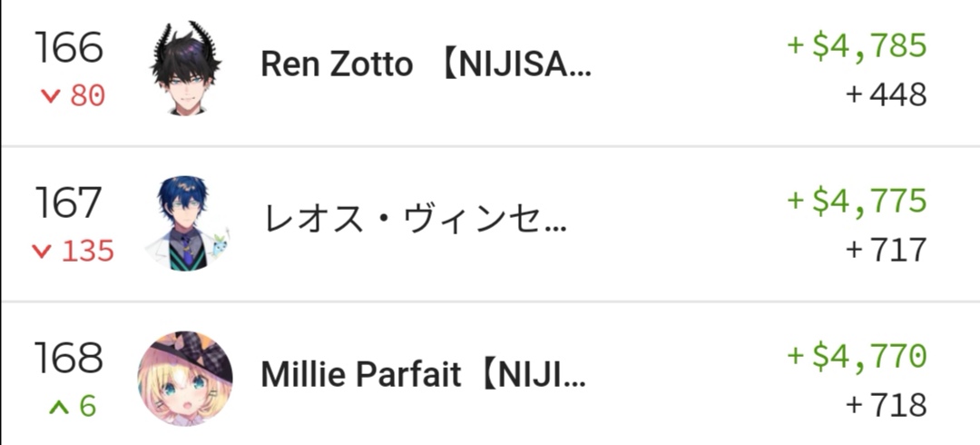Click the +717 count for レオス
This screenshot has width=980, height=445.
pos(887,251)
